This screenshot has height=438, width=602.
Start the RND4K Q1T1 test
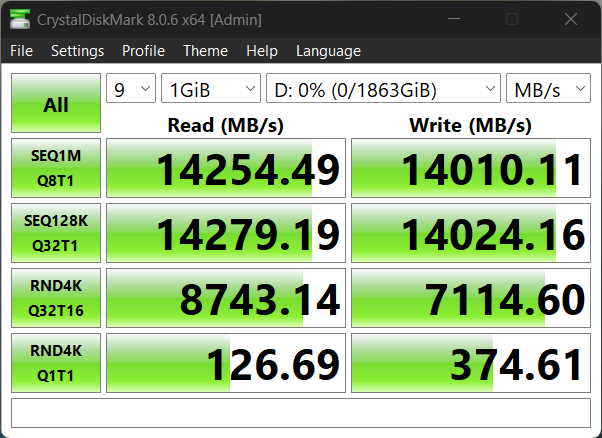pos(56,363)
